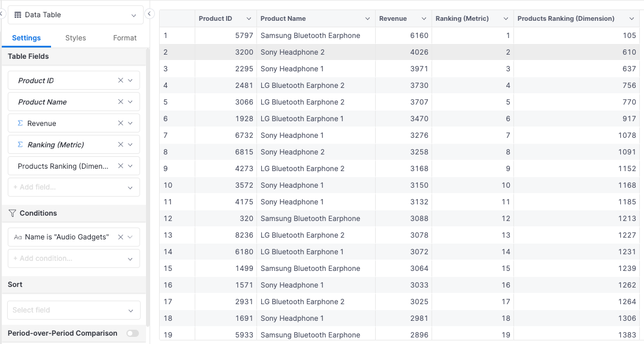Click the Ranking (Metric) column header
The height and width of the screenshot is (344, 644).
click(472, 18)
